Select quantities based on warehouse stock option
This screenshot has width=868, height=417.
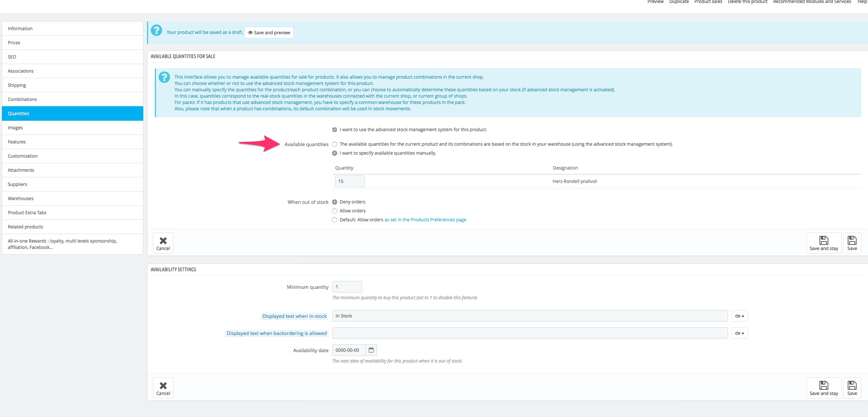(335, 144)
